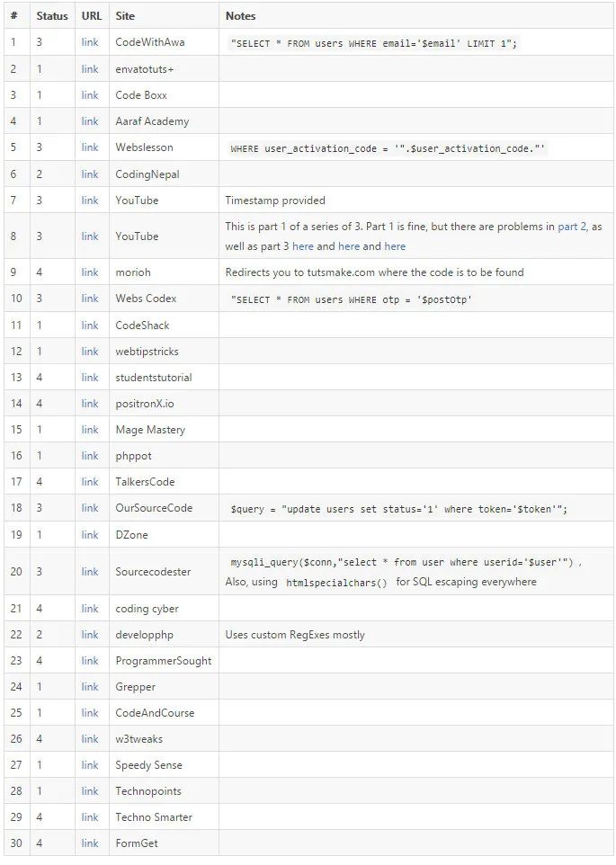Click the 'part 2' link in notes
Screen dimensions: 616x865
(573, 227)
